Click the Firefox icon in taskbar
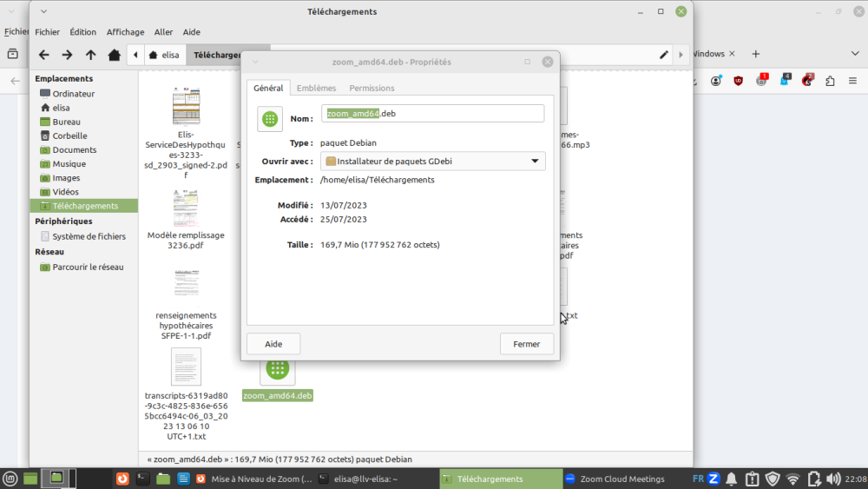The height and width of the screenshot is (489, 868). [122, 479]
